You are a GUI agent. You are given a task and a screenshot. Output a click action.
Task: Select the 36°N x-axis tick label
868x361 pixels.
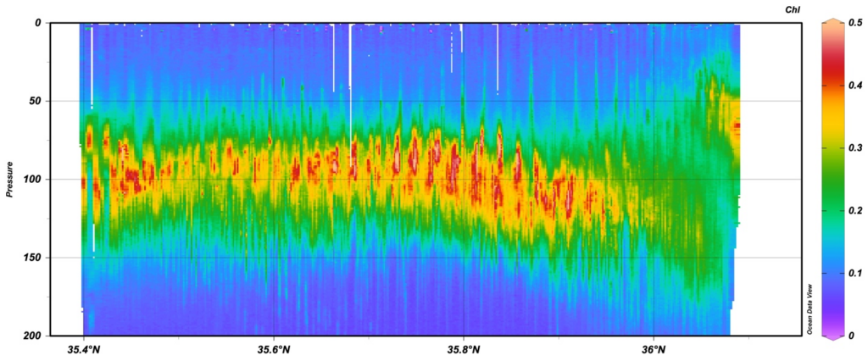(654, 349)
